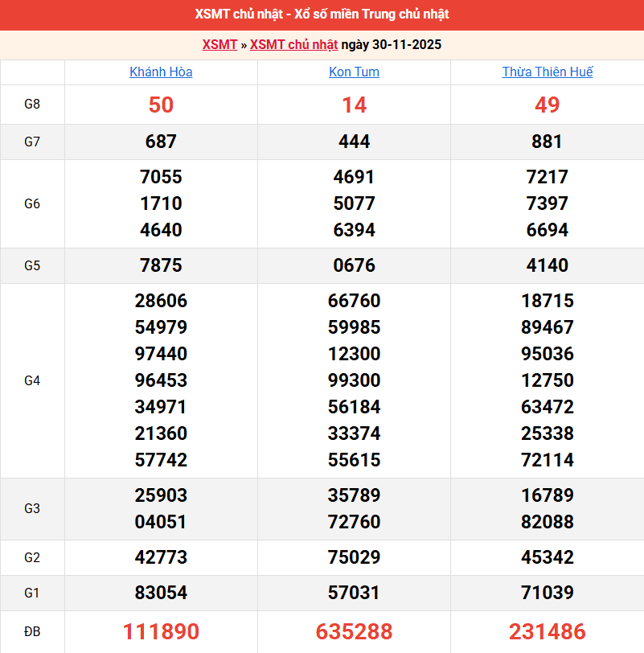This screenshot has height=653, width=644.
Task: Select Khánh Hòa special prize 111890
Action: pos(161,631)
